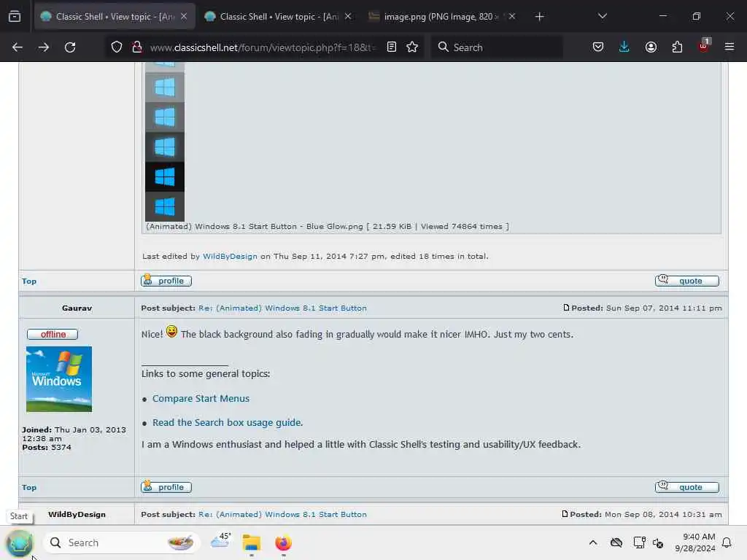747x560 pixels.
Task: Open a new browser tab
Action: pos(539,17)
